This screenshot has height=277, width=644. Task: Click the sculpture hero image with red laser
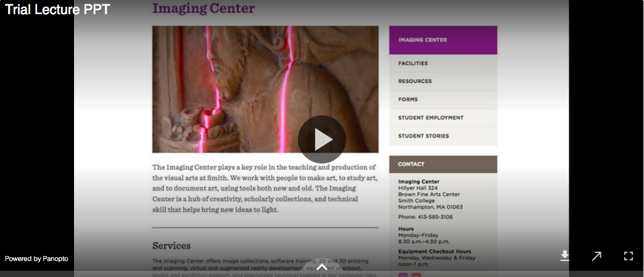pos(265,89)
